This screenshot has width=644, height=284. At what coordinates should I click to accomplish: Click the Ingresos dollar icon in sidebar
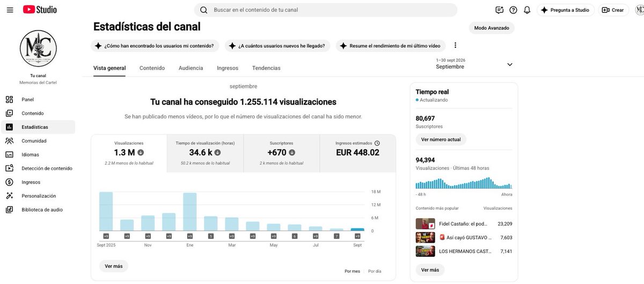[9, 182]
